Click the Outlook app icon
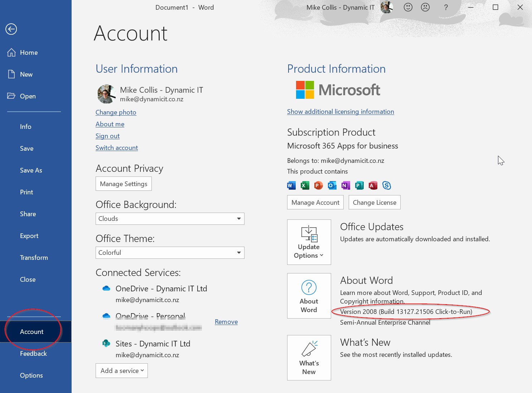The width and height of the screenshot is (532, 393). pos(332,185)
